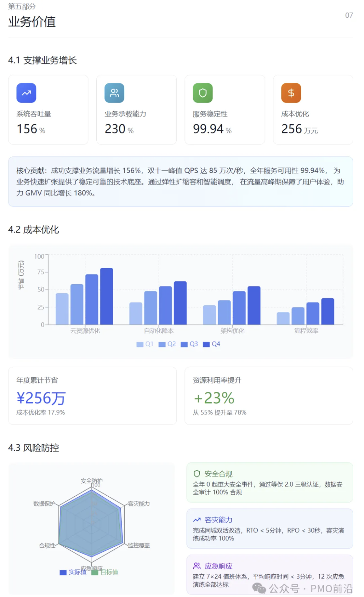Toggle the Q3 series in bar chart legend

tap(189, 344)
